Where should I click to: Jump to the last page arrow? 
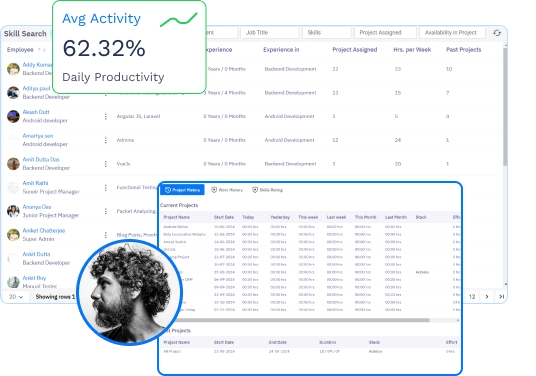pyautogui.click(x=501, y=297)
